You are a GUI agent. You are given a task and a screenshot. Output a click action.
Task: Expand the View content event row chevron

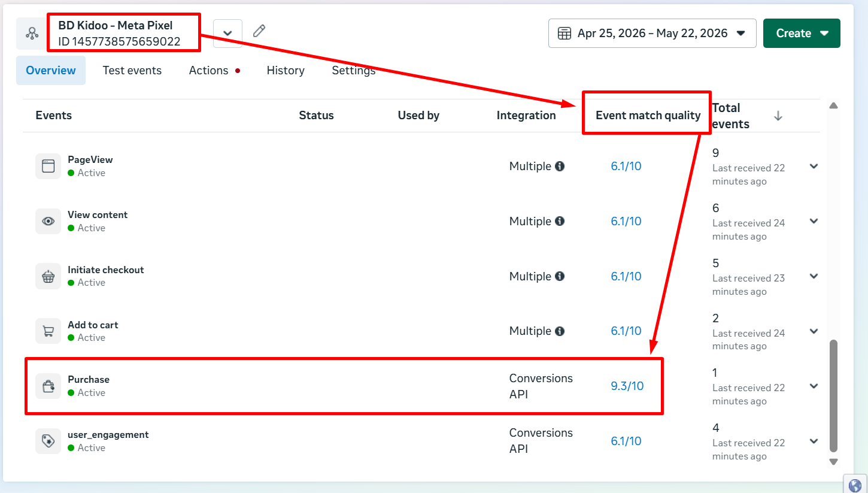[814, 221]
